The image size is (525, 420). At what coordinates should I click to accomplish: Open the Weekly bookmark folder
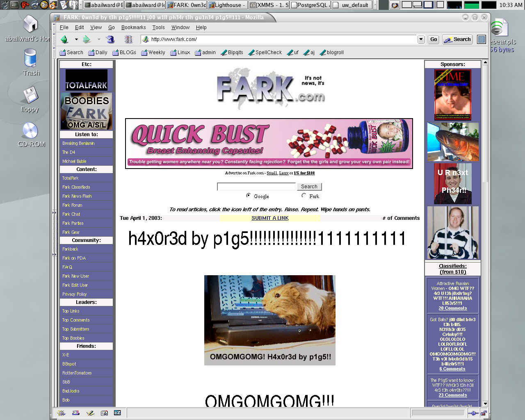point(153,52)
